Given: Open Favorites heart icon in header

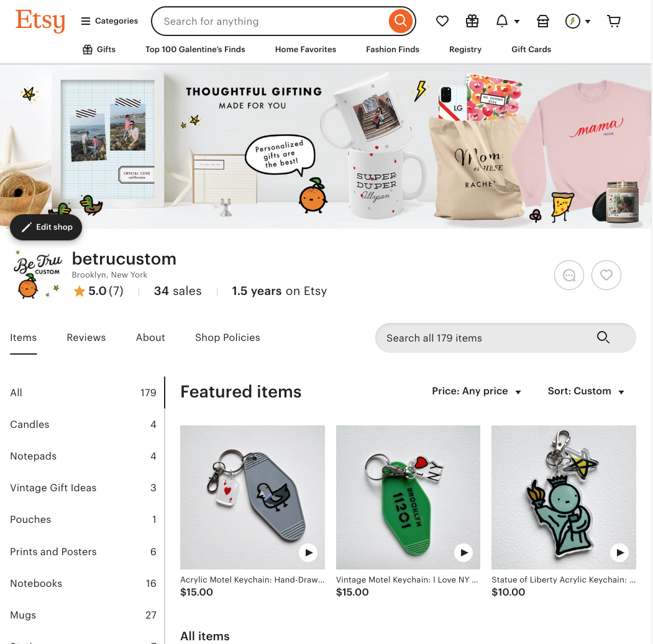Looking at the screenshot, I should [442, 21].
